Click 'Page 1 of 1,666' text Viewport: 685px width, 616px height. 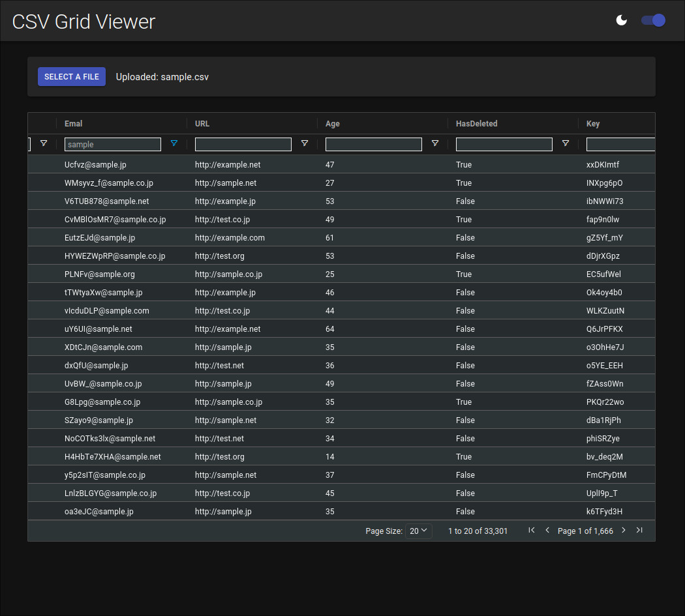click(x=585, y=531)
